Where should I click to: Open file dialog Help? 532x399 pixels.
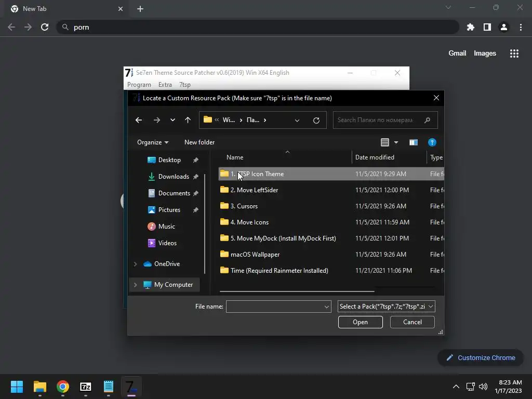[x=432, y=142]
